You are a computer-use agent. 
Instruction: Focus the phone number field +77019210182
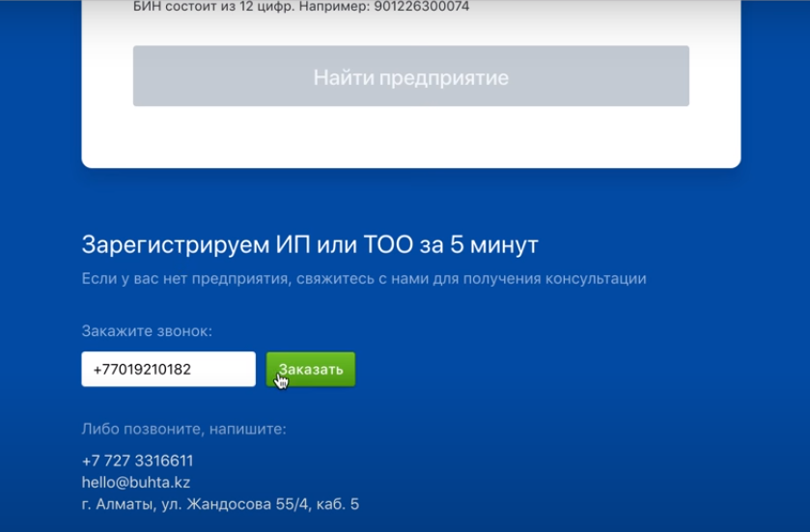coord(168,369)
